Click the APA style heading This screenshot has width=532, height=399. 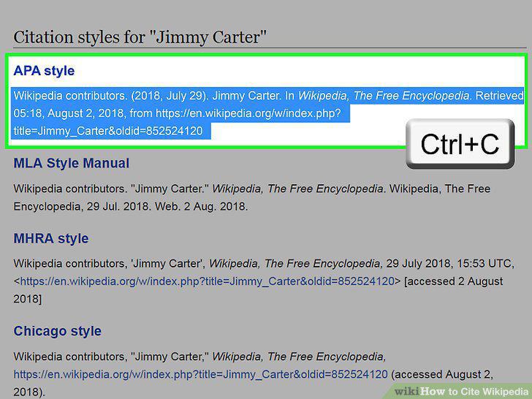click(44, 71)
